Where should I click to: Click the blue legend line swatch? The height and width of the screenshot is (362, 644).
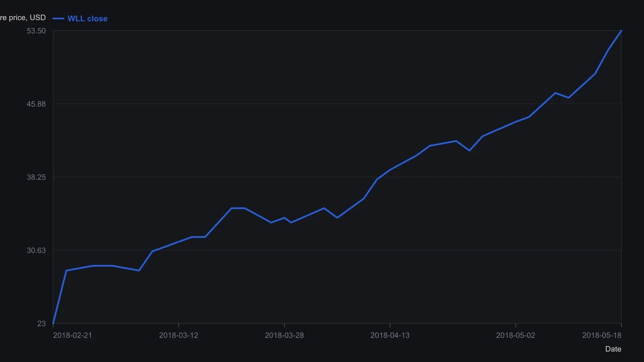[x=58, y=19]
